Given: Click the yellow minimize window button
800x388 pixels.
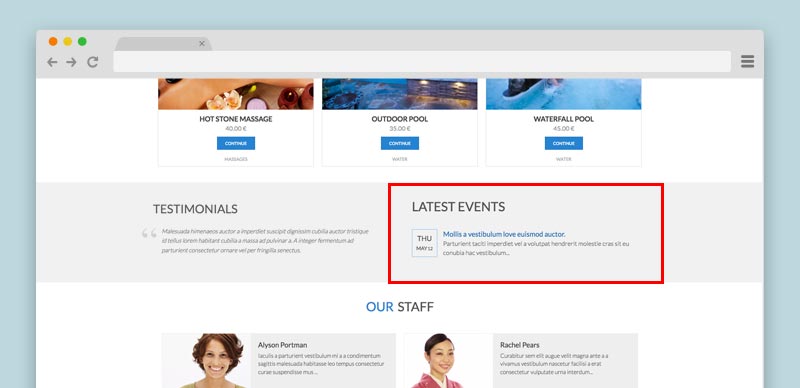Looking at the screenshot, I should coord(67,41).
